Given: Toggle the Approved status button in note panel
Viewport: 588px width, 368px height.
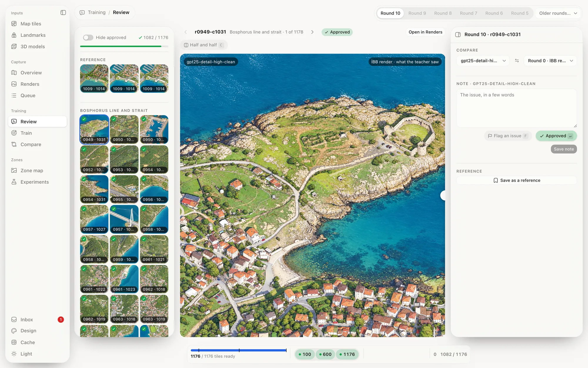Looking at the screenshot, I should (x=556, y=136).
